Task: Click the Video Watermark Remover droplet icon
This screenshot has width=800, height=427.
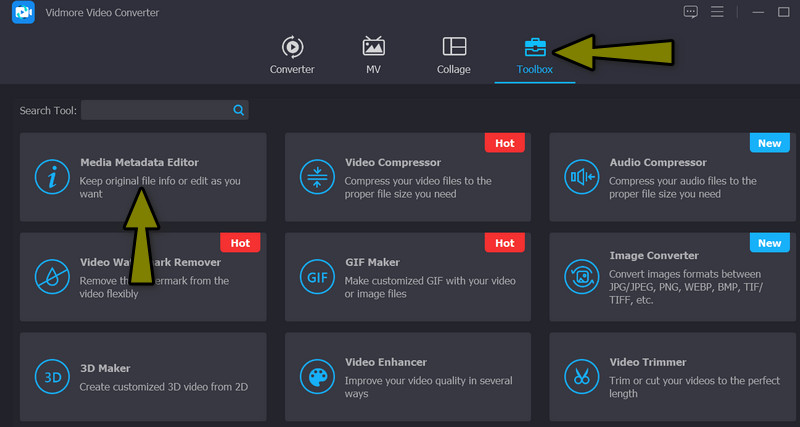Action: (x=50, y=275)
